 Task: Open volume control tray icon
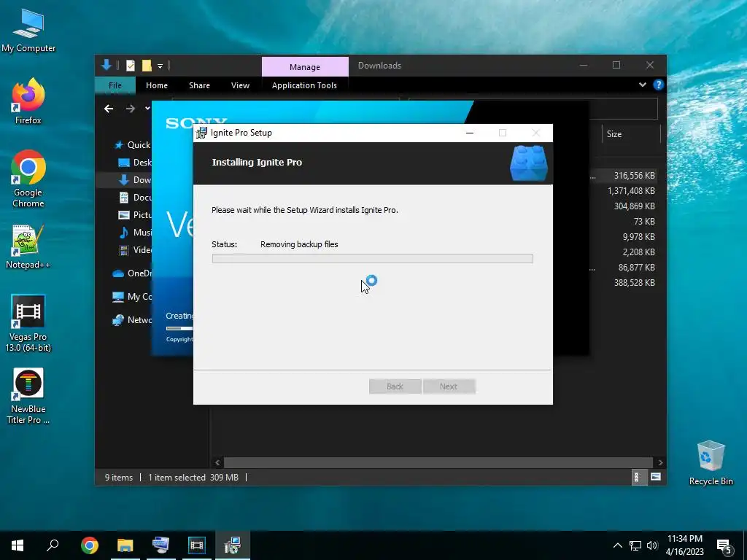[x=652, y=545]
